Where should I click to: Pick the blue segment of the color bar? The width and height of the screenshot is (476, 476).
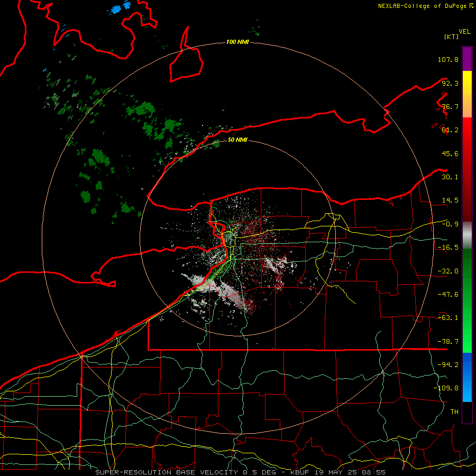click(x=467, y=377)
